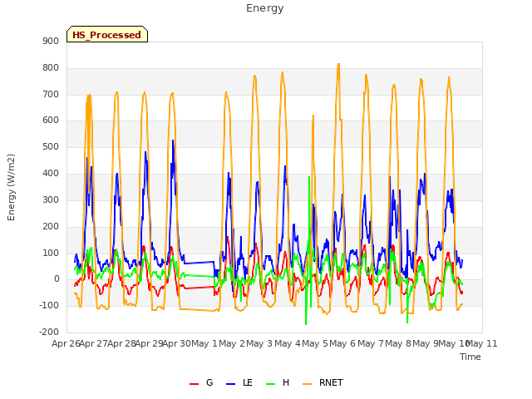This screenshot has width=532, height=399.
Task: Toggle the RNET series legend entry
Action: pyautogui.click(x=323, y=382)
